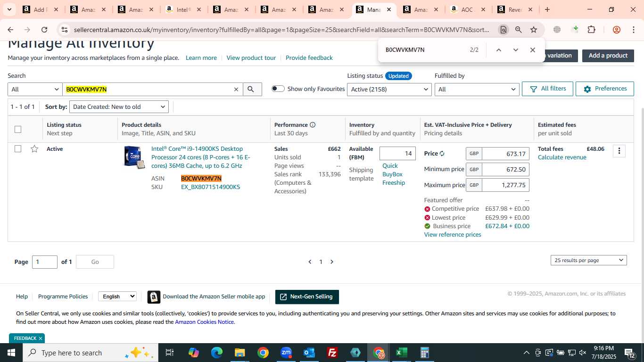The image size is (644, 362).
Task: Open the Sort by dropdown
Action: 119,107
